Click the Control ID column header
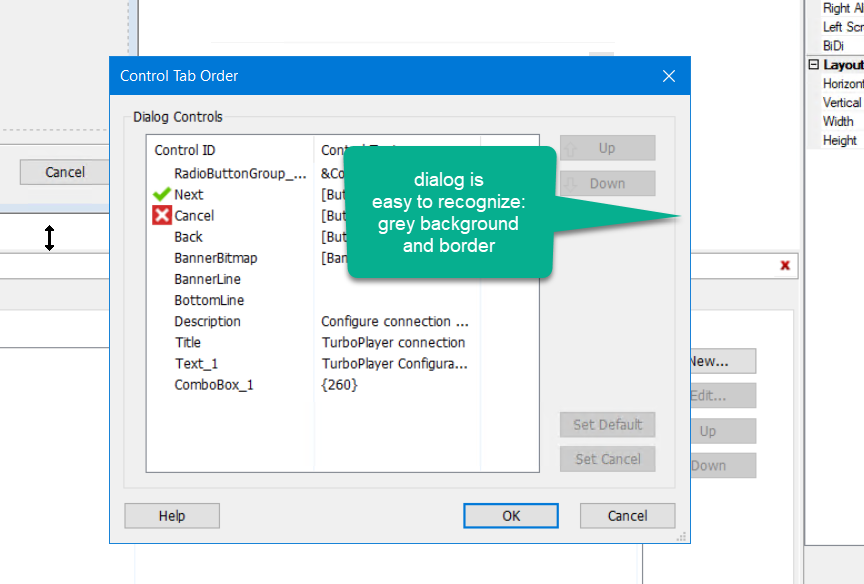The width and height of the screenshot is (864, 584). tap(185, 150)
